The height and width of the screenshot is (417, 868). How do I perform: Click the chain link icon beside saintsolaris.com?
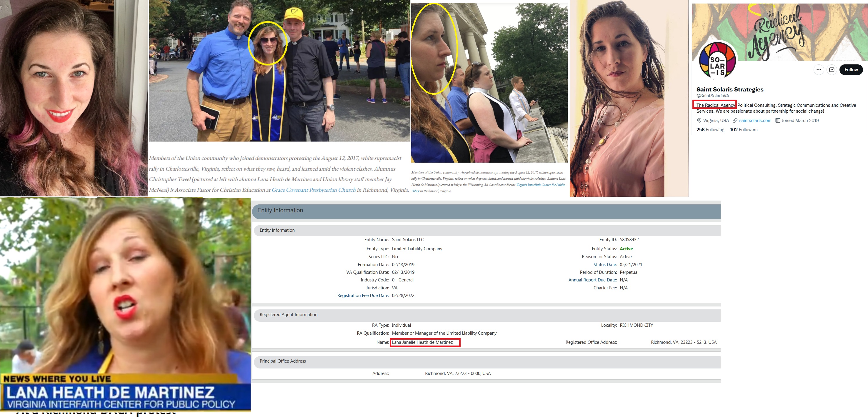tap(735, 121)
